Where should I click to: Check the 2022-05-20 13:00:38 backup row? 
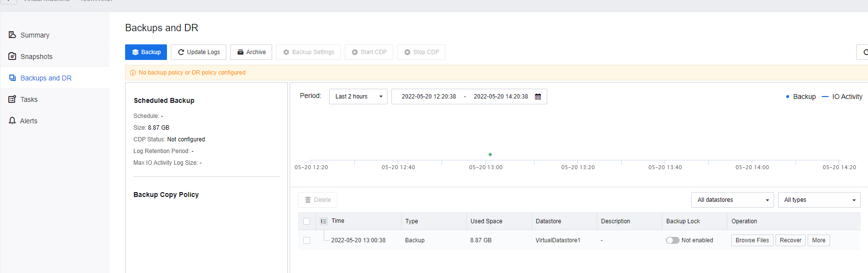point(307,240)
